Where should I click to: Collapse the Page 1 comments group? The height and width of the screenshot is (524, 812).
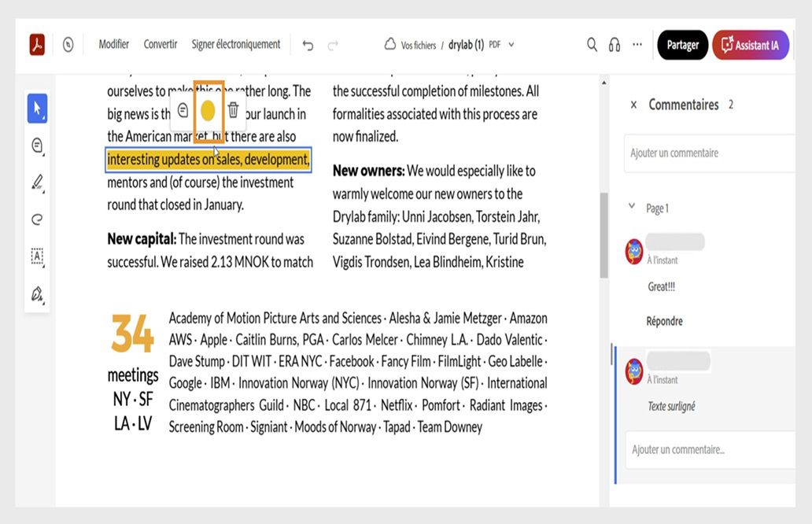coord(631,206)
